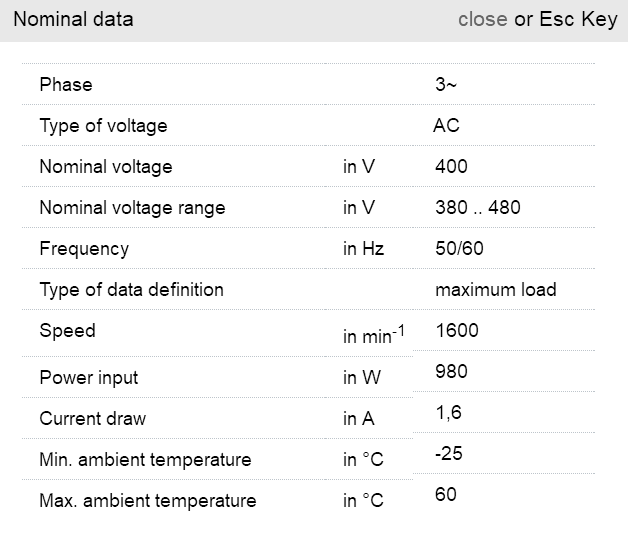Click the 3~ phase value
Image resolution: width=628 pixels, height=534 pixels.
pyautogui.click(x=446, y=85)
